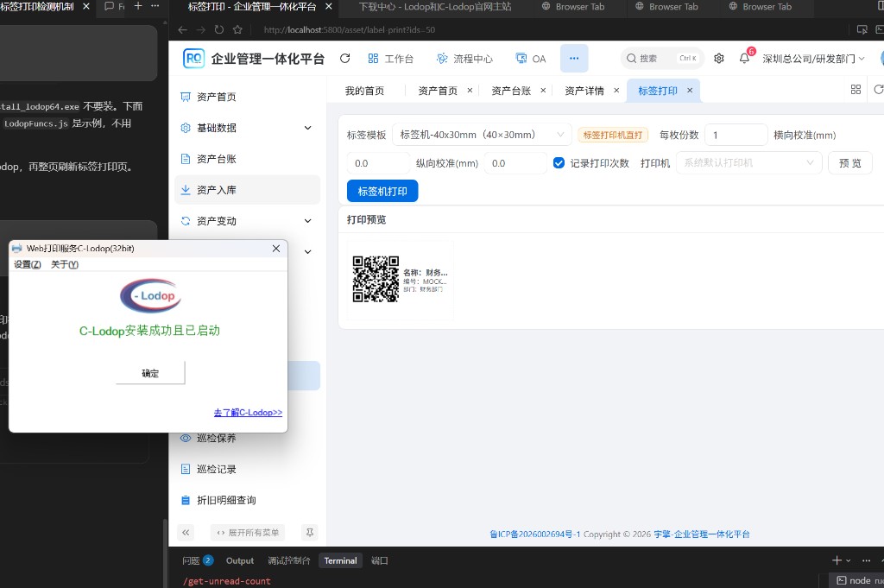Expand the 深圳总公司/研发部门 department dropdown

point(813,59)
